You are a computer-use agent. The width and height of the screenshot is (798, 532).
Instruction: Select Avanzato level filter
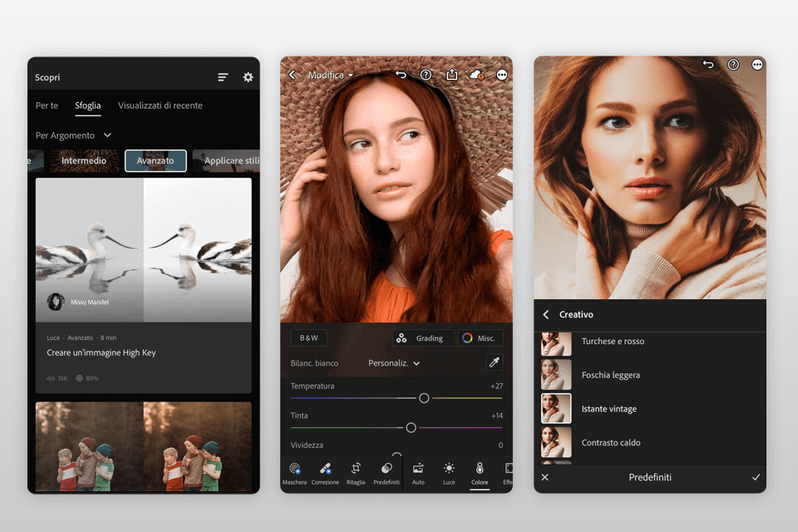coord(155,160)
